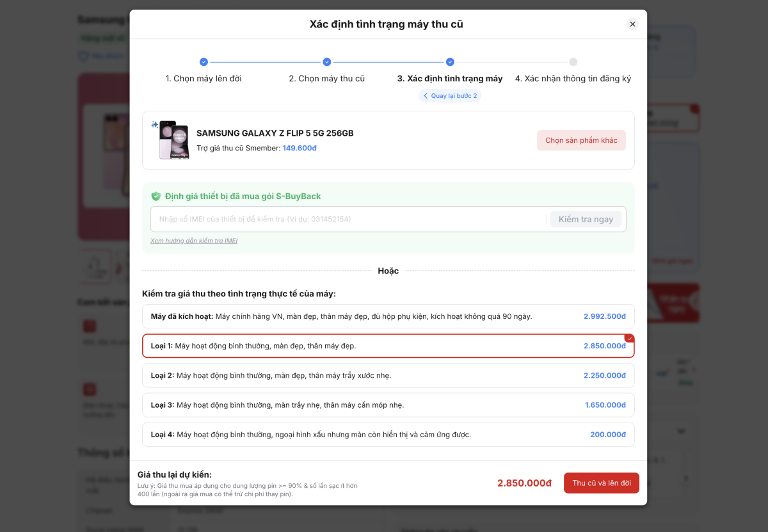Click the green S-BuyBack shield icon

[156, 197]
